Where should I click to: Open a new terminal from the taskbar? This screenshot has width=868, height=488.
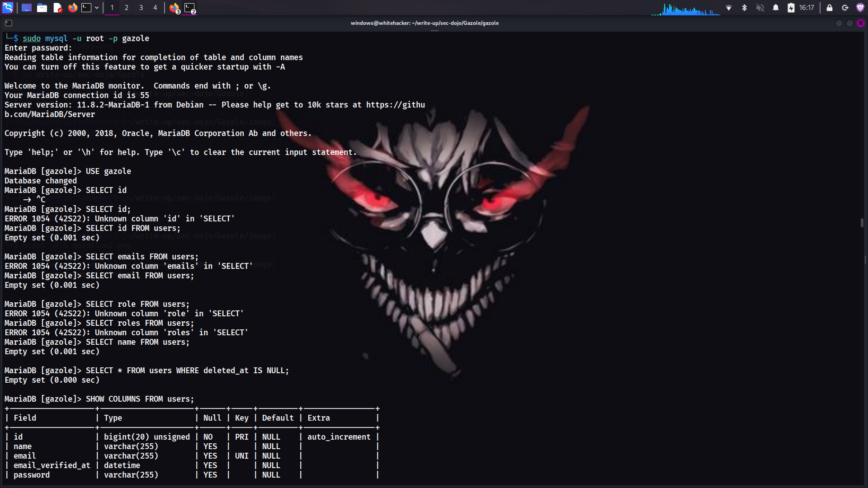[86, 8]
